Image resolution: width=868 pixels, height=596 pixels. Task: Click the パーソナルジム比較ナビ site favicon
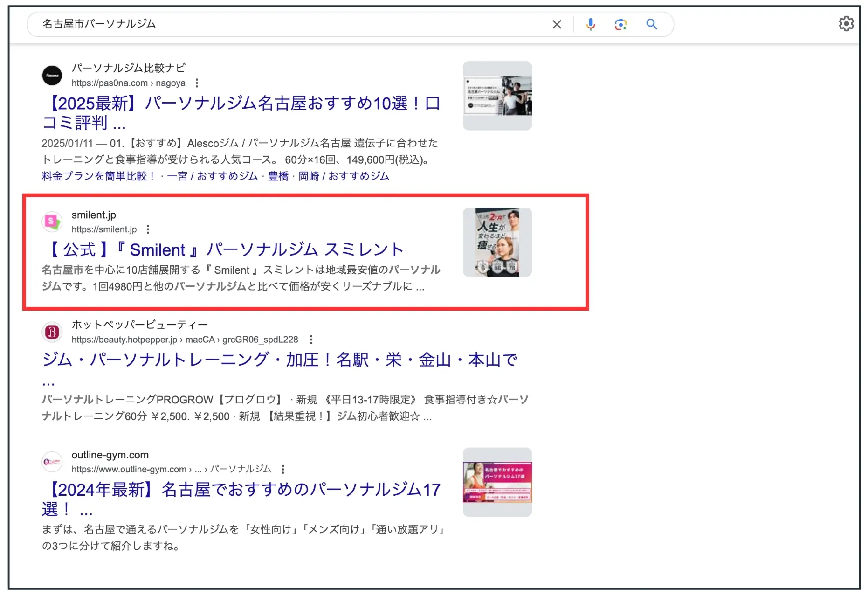click(x=52, y=76)
